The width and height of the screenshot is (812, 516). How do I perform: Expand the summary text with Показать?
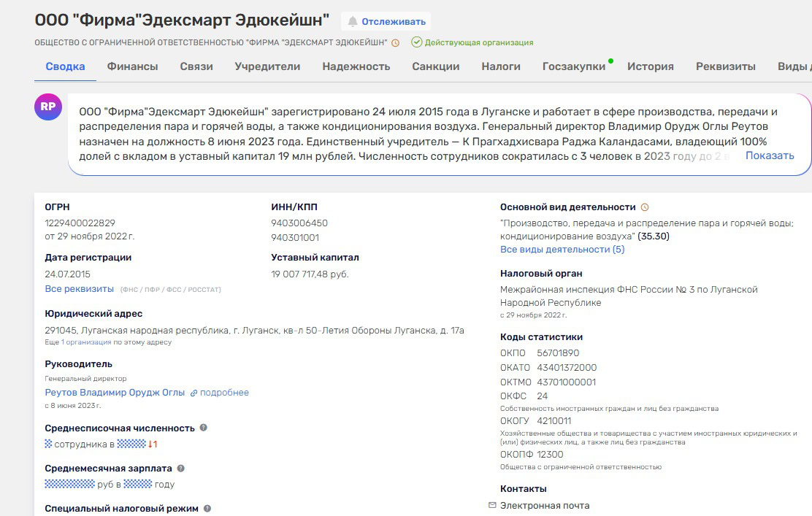click(x=769, y=155)
